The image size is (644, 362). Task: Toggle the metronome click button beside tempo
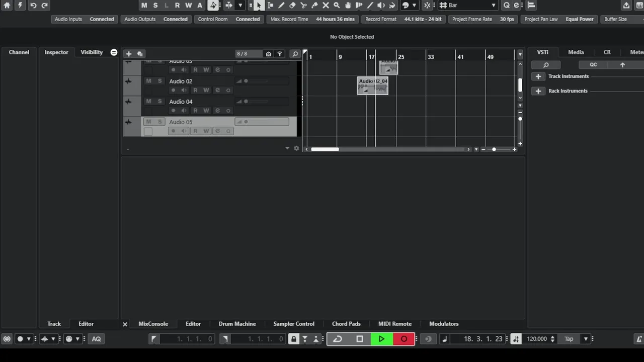(516, 339)
